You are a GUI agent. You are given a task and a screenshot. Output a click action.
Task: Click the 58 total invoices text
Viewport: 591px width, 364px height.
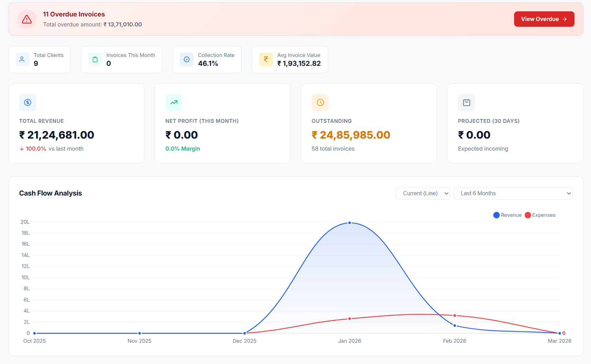click(x=333, y=149)
